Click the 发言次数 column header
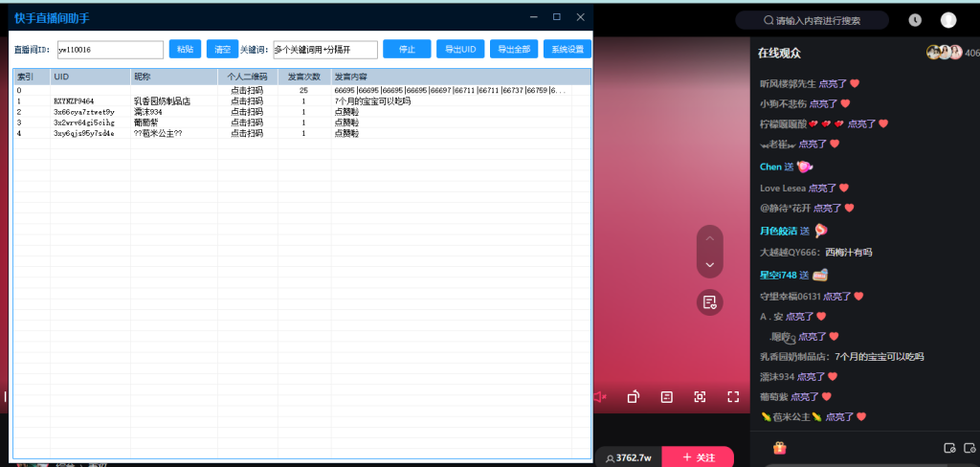Viewport: 980px width, 467px height. point(304,77)
